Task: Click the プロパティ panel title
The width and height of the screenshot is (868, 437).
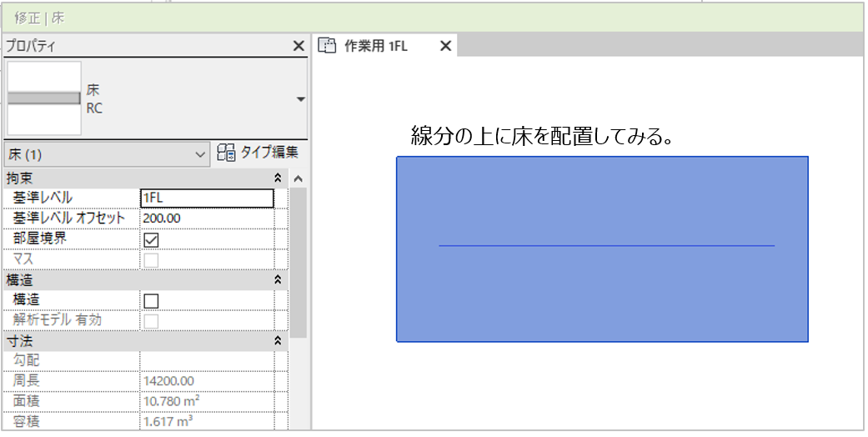Action: (31, 46)
